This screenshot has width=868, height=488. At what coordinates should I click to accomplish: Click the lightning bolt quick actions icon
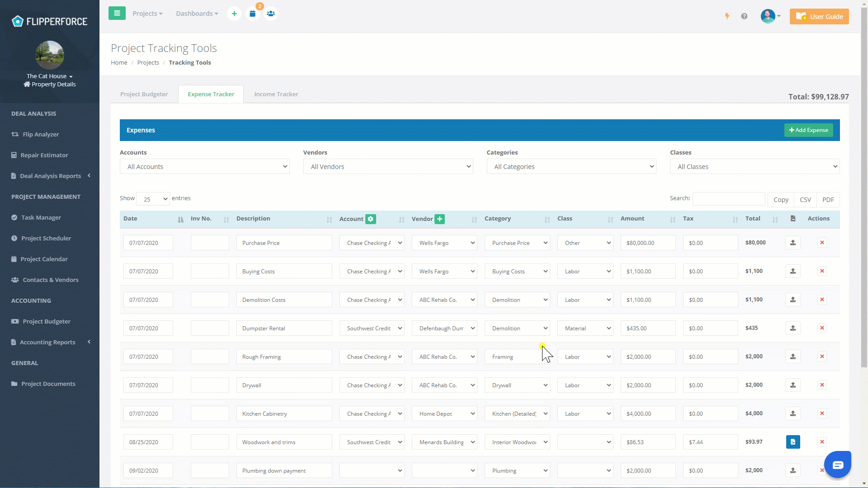pos(727,16)
